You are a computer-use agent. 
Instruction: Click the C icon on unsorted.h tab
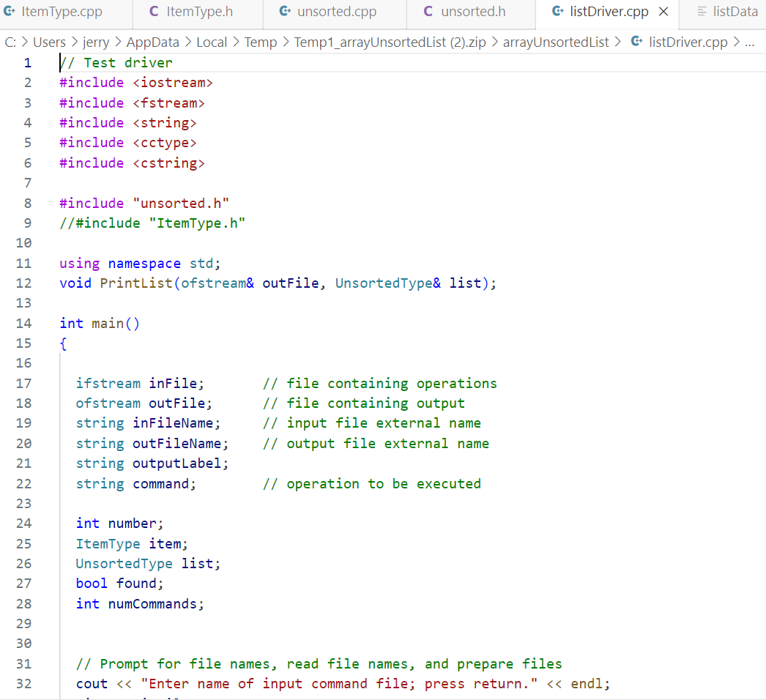point(428,11)
